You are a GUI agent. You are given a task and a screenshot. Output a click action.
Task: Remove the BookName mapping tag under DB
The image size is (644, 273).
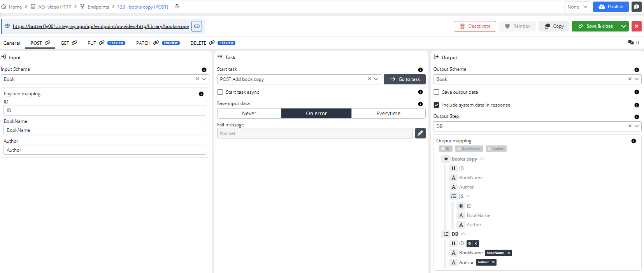point(509,253)
